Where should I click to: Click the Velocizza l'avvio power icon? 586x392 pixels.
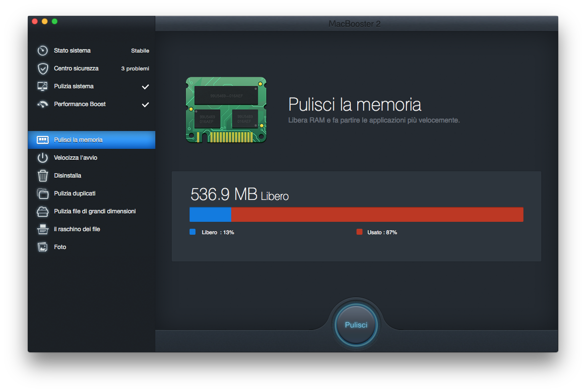pyautogui.click(x=43, y=158)
